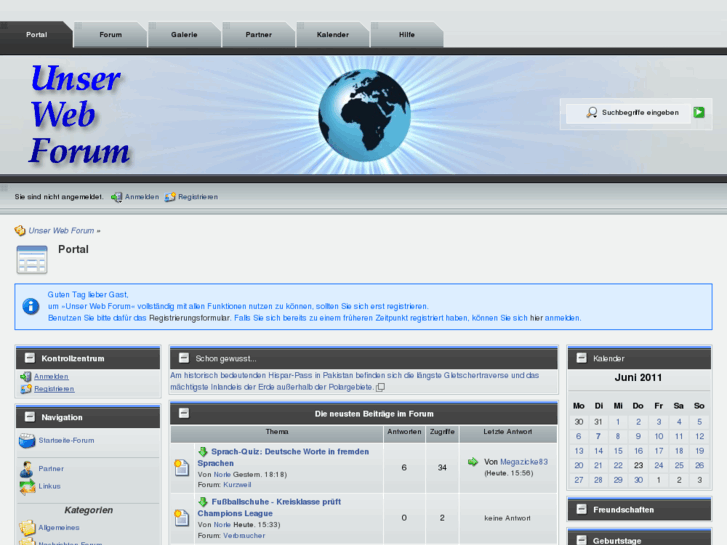Click the Kurzweil forum link
The image size is (727, 545).
237,485
